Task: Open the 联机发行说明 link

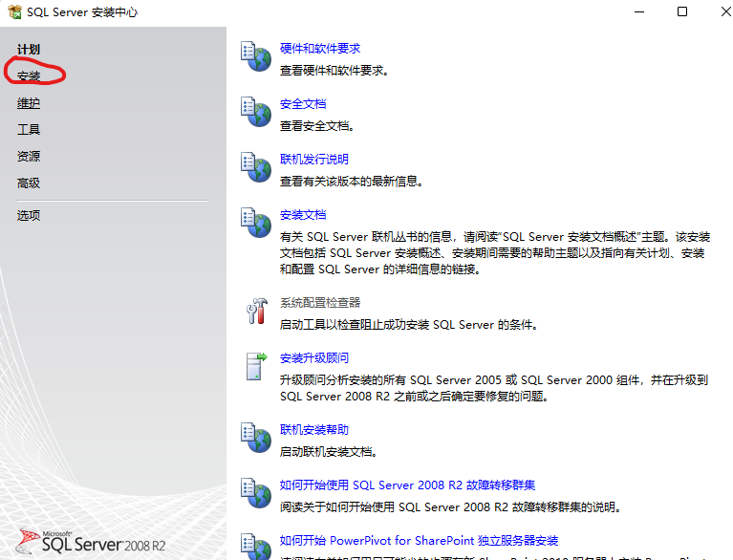Action: (x=314, y=160)
